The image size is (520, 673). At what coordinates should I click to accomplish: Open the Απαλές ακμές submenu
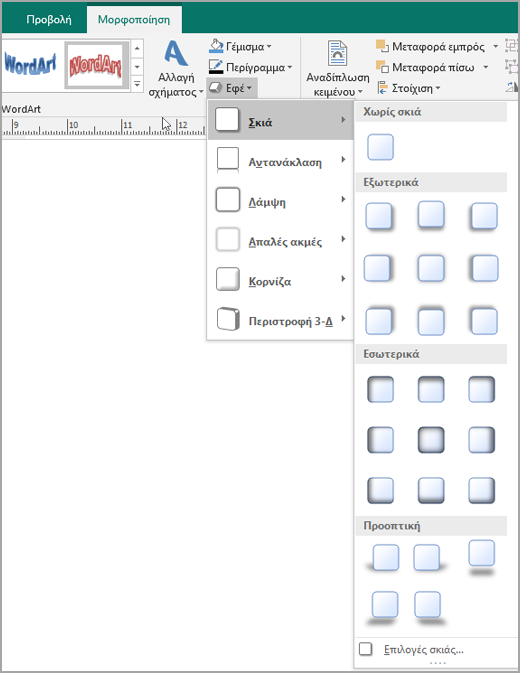(x=281, y=240)
